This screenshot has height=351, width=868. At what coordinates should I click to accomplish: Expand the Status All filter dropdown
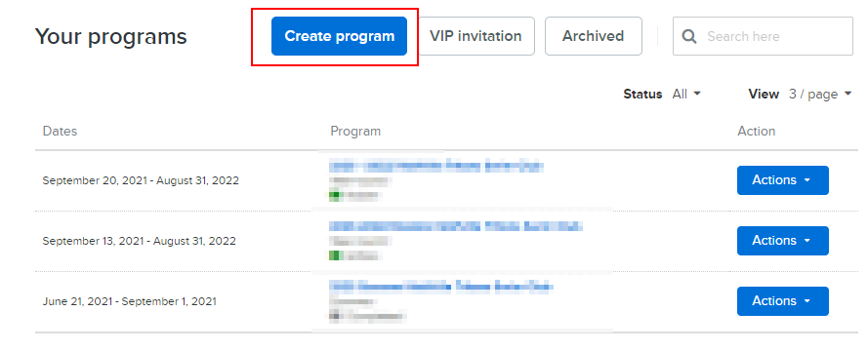(686, 94)
